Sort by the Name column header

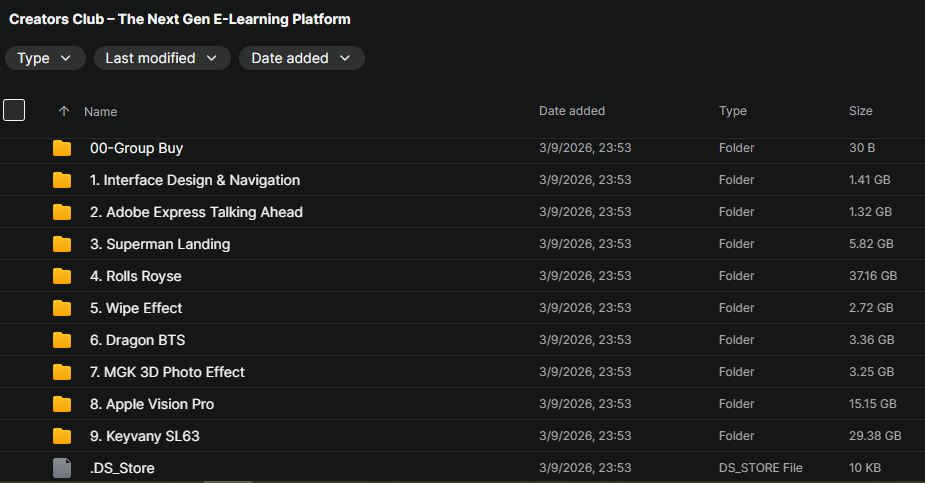[x=100, y=111]
